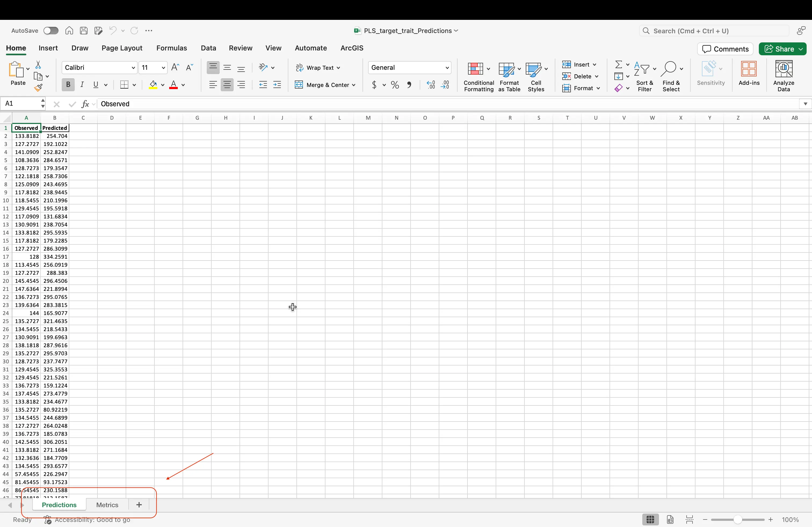Click the Redo arrow
The width and height of the screenshot is (812, 527).
pos(135,31)
